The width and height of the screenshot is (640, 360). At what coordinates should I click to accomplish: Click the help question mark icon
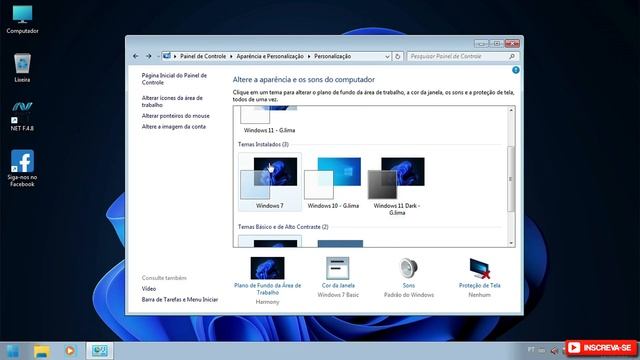[516, 70]
